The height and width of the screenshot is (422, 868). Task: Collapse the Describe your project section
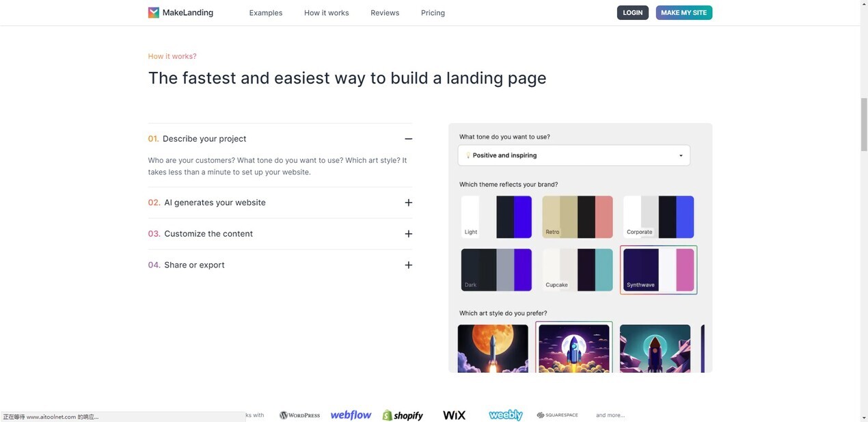tap(408, 139)
